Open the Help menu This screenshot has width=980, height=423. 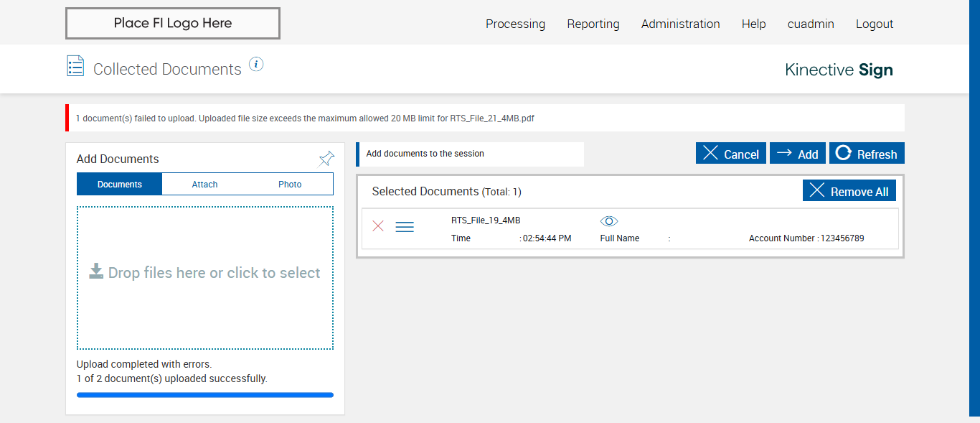753,24
